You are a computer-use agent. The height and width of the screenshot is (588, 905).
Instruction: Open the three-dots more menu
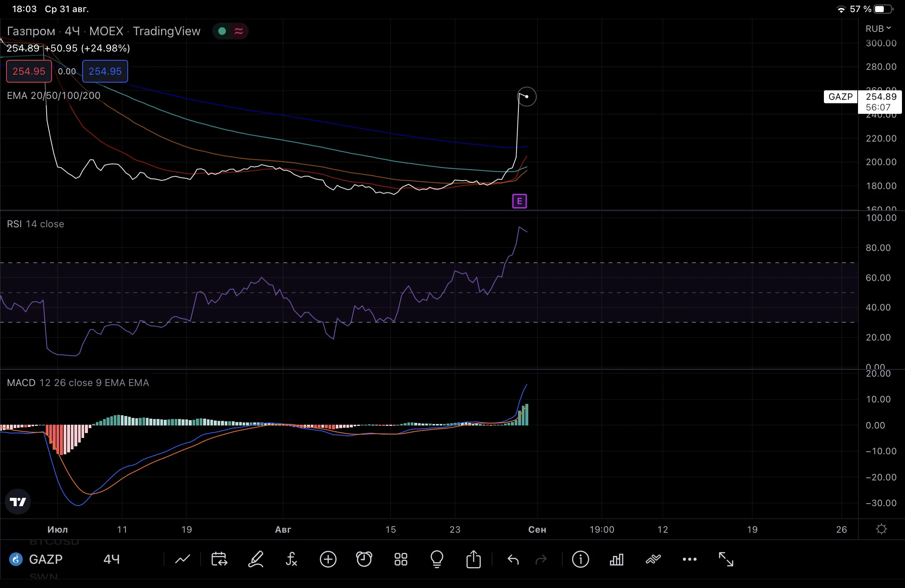tap(690, 559)
